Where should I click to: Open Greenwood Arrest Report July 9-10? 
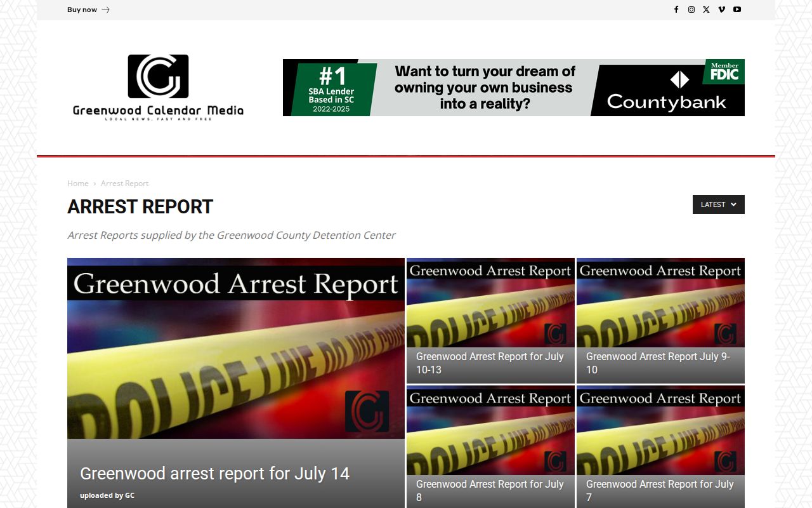(x=658, y=363)
